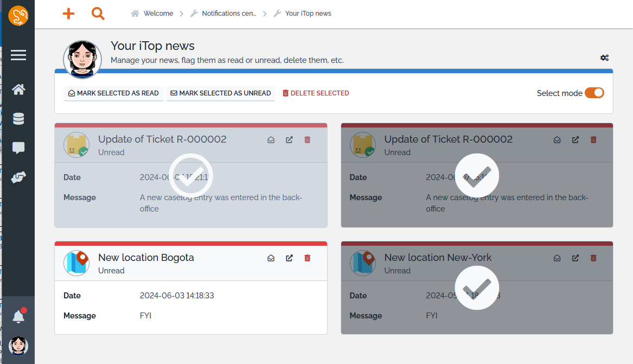Open the page settings gears menu
The height and width of the screenshot is (364, 633).
tap(604, 58)
